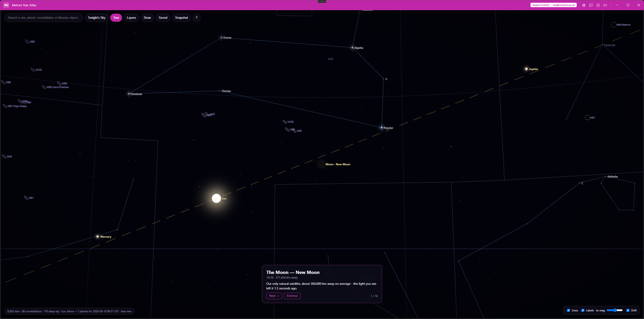Image resolution: width=644 pixels, height=319 pixels.
Task: Open the feedback chat bubble icon
Action: 591,5
